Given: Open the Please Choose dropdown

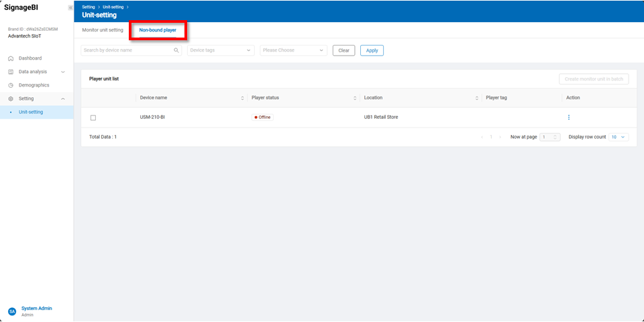Looking at the screenshot, I should pos(293,50).
